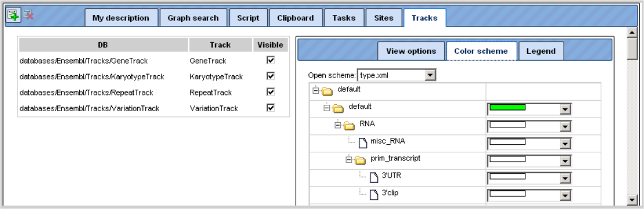This screenshot has width=644, height=209.
Task: Click the green color swatch for default
Action: (x=507, y=107)
